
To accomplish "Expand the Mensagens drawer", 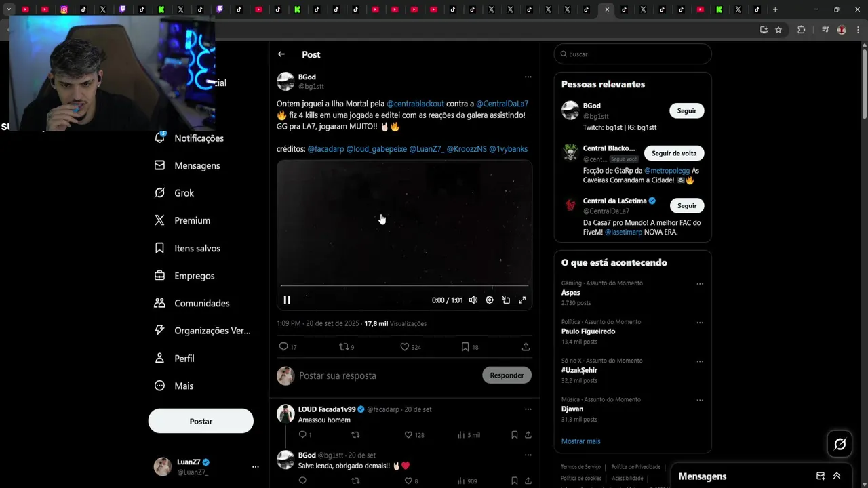I will [837, 476].
